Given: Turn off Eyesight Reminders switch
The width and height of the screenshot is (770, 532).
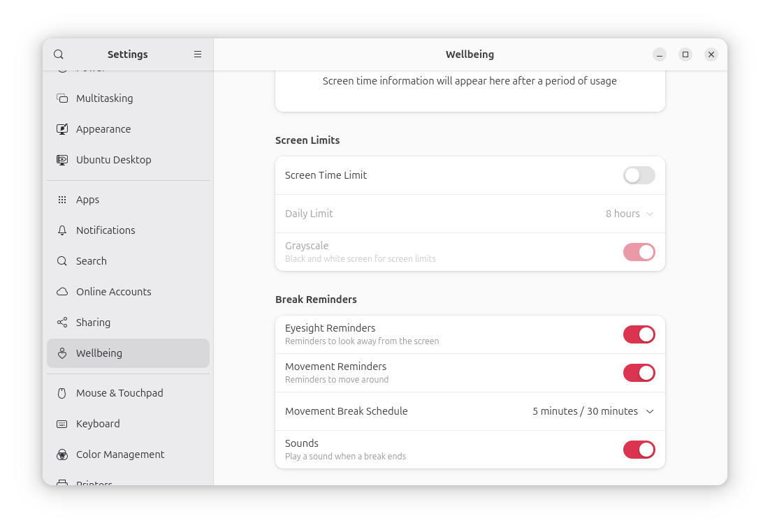Looking at the screenshot, I should 639,334.
